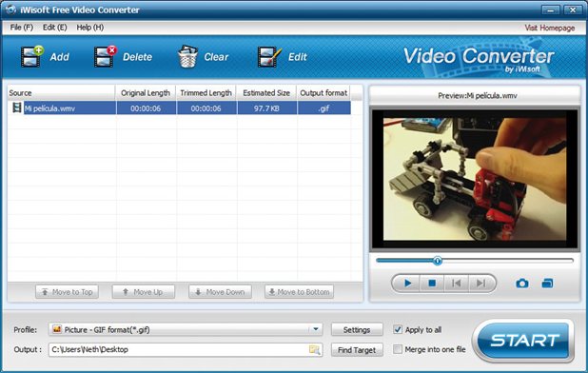Take a snapshot with the camera icon
The image size is (588, 373).
click(522, 284)
